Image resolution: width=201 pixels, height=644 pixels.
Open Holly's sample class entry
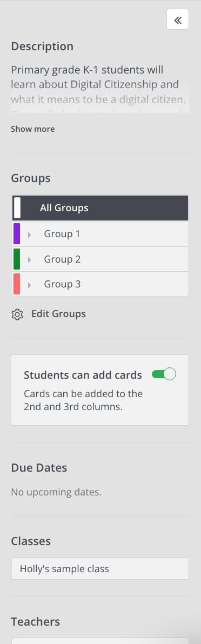pos(100,568)
